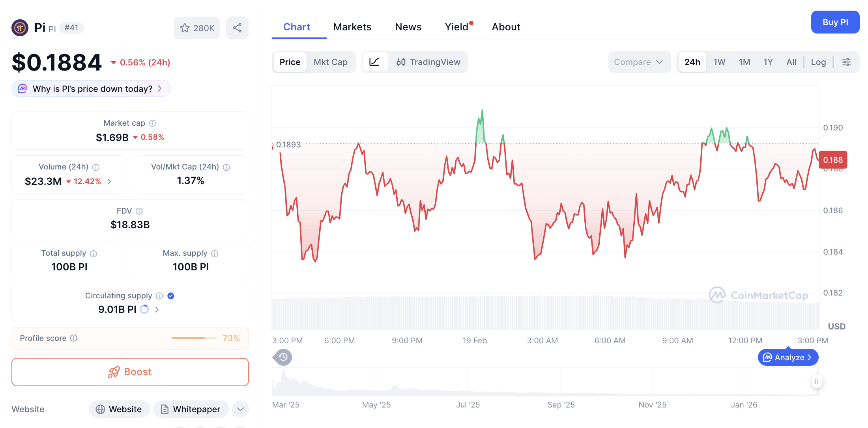Select the line chart icon

coord(375,62)
